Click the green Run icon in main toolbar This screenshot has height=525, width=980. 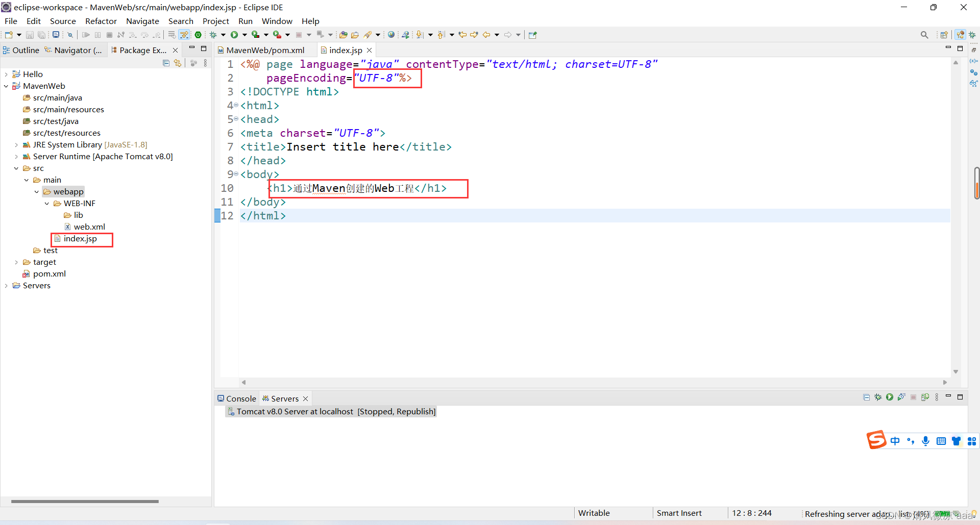pyautogui.click(x=234, y=35)
